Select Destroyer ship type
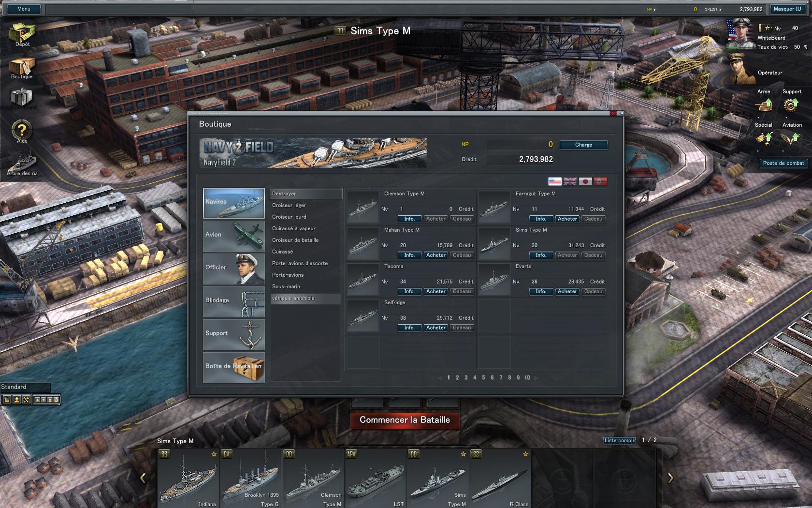This screenshot has width=812, height=508. pos(305,194)
